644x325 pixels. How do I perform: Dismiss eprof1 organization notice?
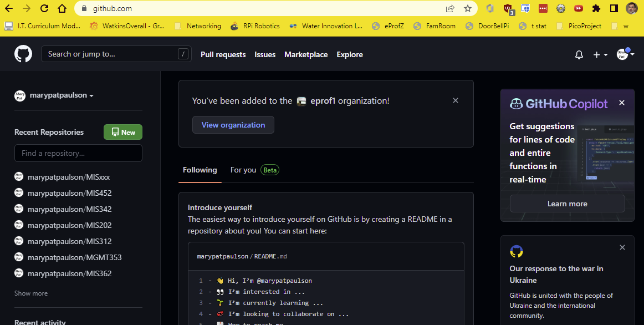coord(456,100)
